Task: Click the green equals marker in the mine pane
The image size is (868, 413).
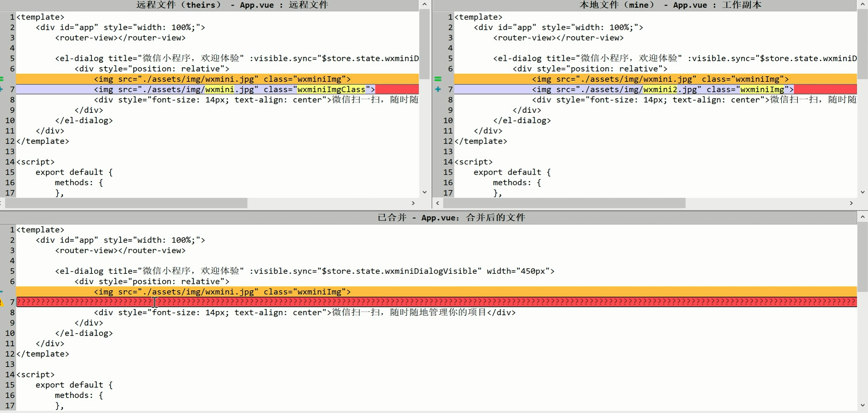Action: pyautogui.click(x=438, y=79)
